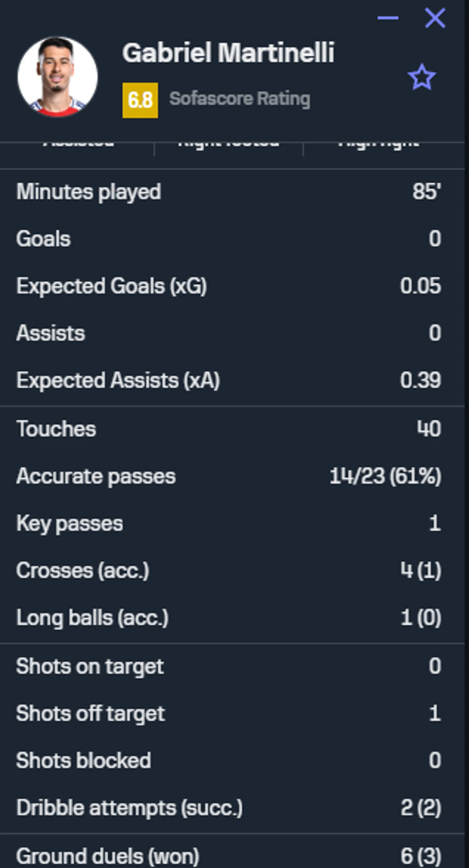Click the Shots on target label
The image size is (469, 868).
coord(90,666)
